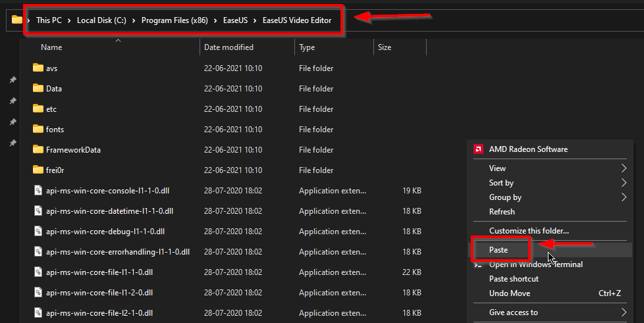Select the etc folder icon
Screen dimensions: 644x323
(x=38, y=109)
